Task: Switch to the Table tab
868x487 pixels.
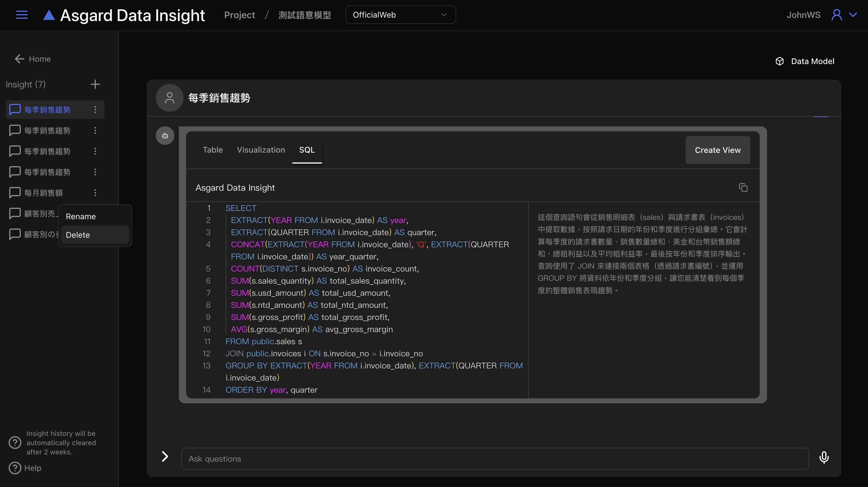Action: tap(212, 150)
